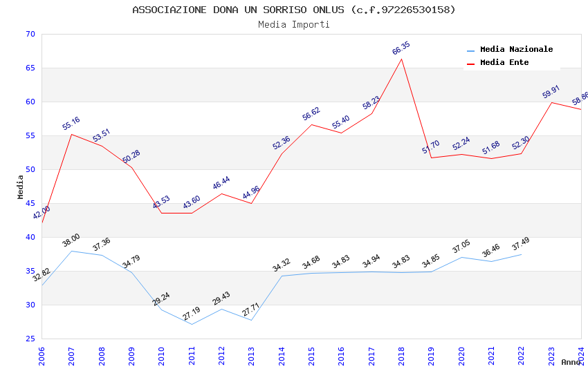Viewport: 588px width, 380px height.
Task: Click the 37.36 national average label
Action: point(101,244)
